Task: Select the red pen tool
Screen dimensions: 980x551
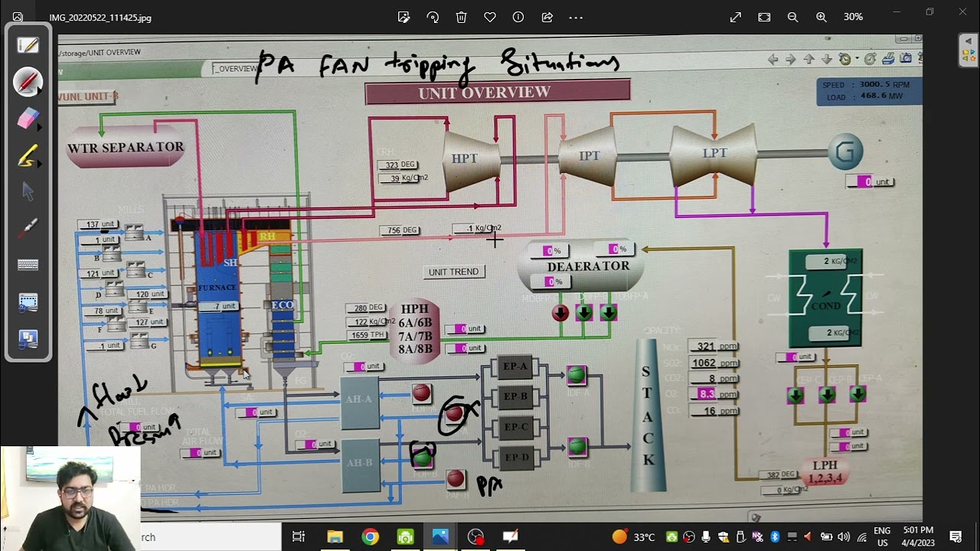Action: click(28, 82)
